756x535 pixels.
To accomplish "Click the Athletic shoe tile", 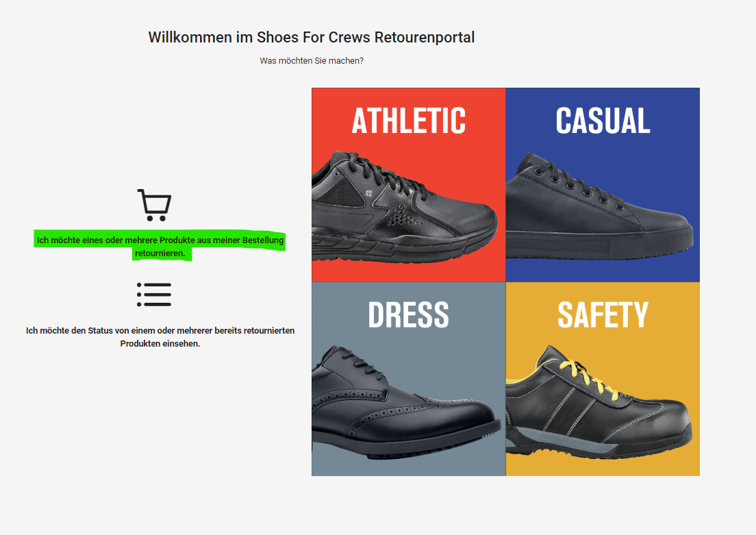I will coord(408,185).
